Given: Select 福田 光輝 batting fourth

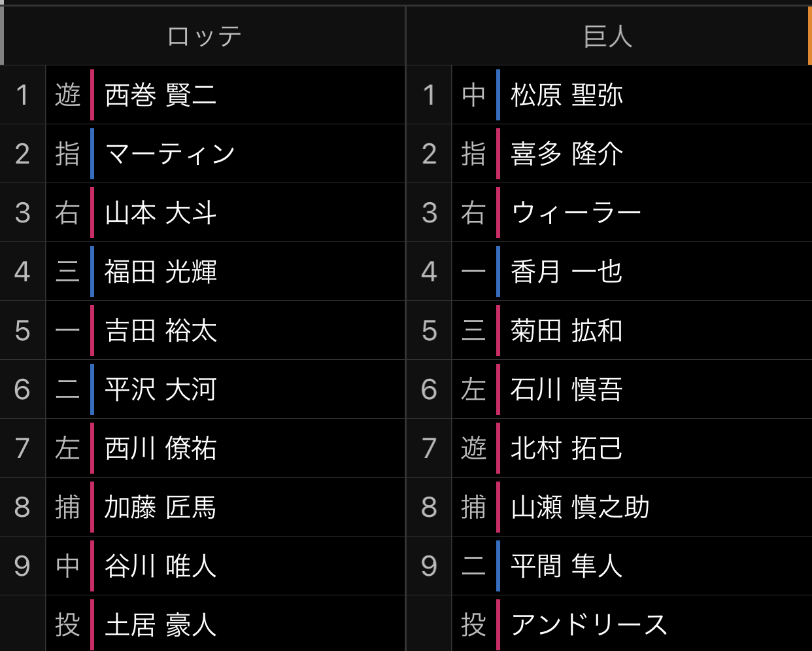Looking at the screenshot, I should coord(160,272).
